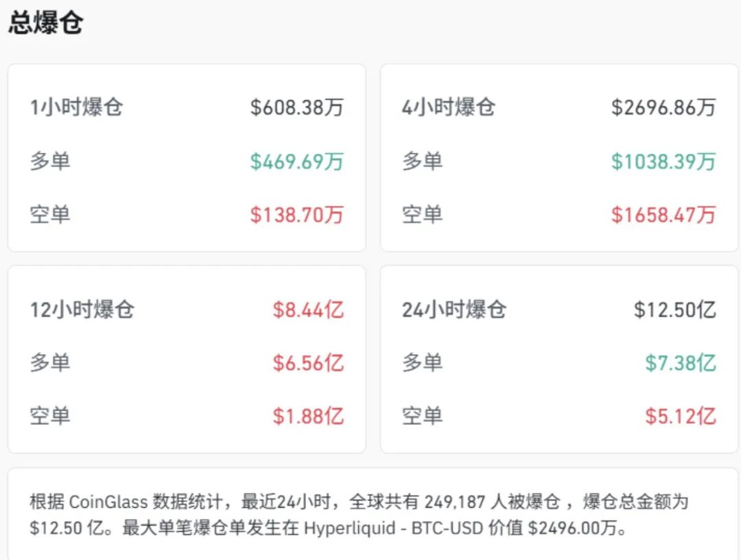Select the 4-hour long value $1038.39万
This screenshot has width=741, height=560.
[663, 161]
